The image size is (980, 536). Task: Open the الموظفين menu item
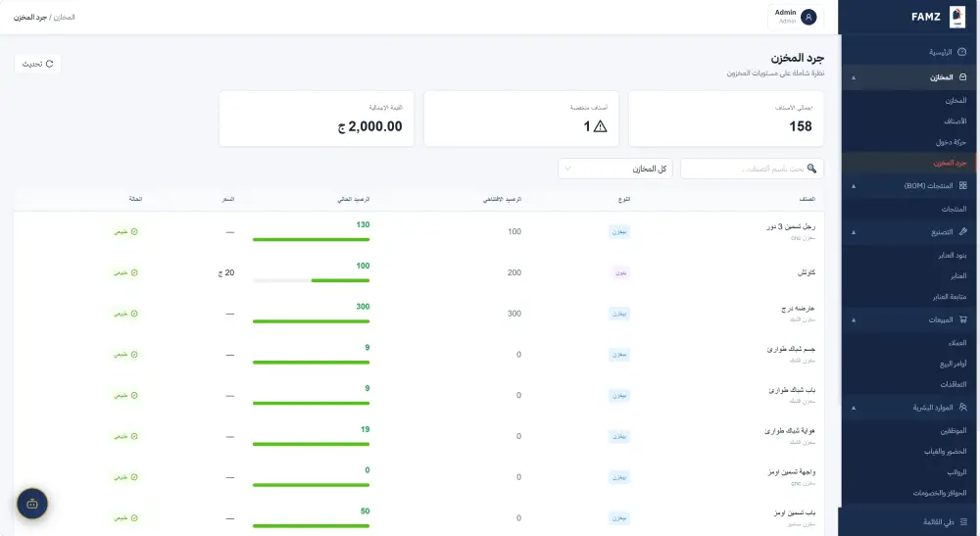pos(908,430)
